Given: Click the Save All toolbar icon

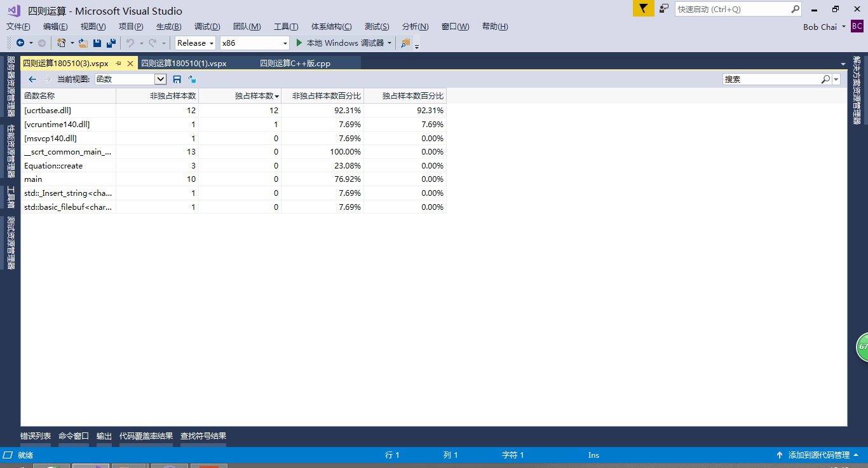Looking at the screenshot, I should tap(111, 43).
